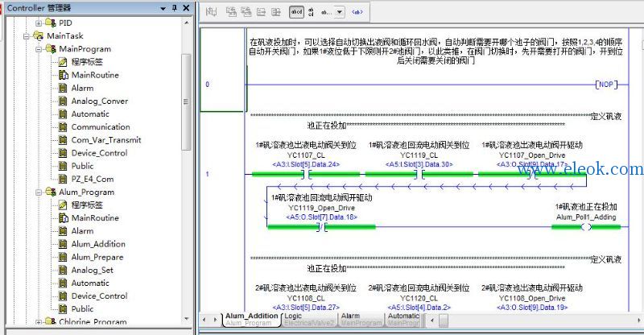Click the Alum_Prepare routine icon
Screen dimensions: 644x335
click(63, 258)
